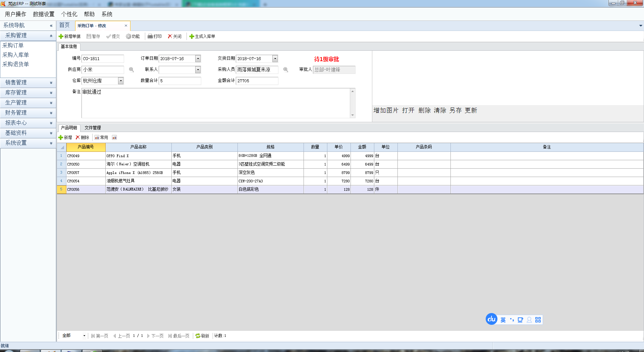Switch to the 文件管理 tab

tap(93, 128)
